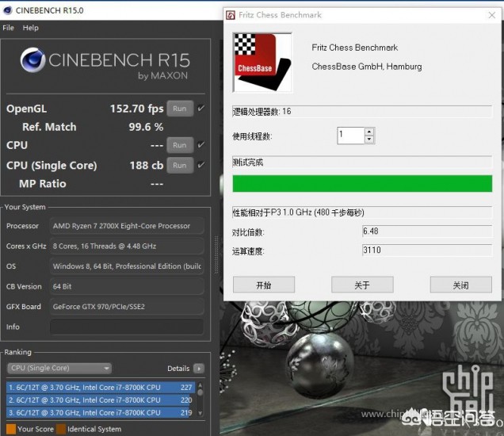The image size is (504, 436).
Task: Click the Cinebench app icon in title bar
Action: point(7,10)
